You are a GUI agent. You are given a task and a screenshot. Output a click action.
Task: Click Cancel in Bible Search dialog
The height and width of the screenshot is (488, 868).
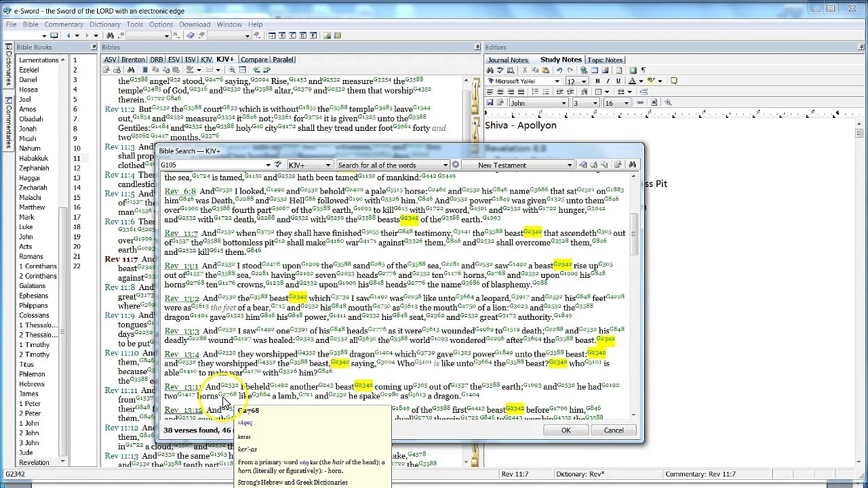click(614, 430)
